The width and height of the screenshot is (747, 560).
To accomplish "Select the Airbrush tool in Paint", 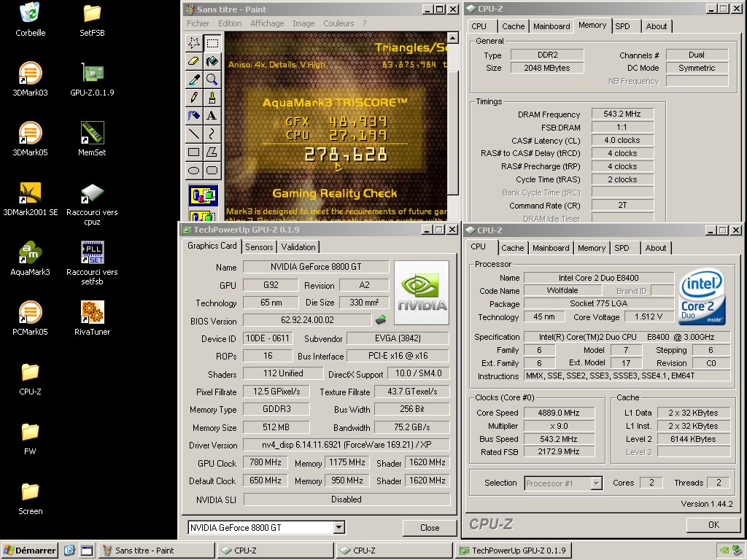I will click(194, 115).
